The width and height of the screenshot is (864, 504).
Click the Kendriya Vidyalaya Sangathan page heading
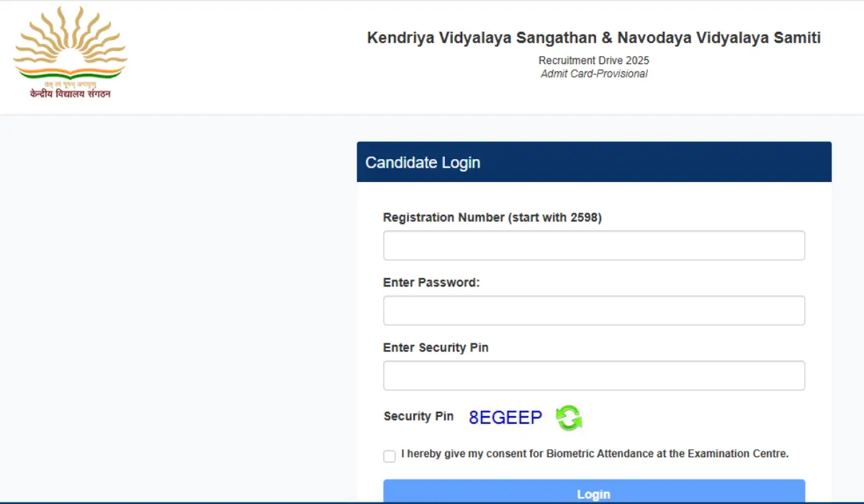point(593,37)
